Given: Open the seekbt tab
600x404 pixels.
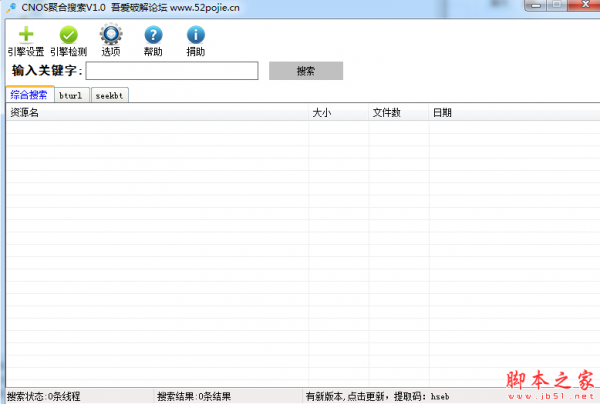Looking at the screenshot, I should click(110, 96).
